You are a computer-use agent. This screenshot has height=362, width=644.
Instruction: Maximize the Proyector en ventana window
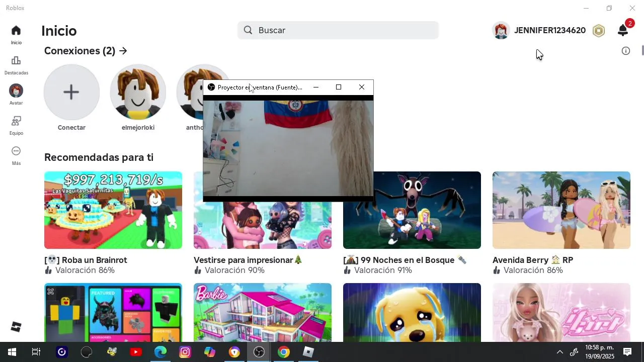(x=339, y=87)
